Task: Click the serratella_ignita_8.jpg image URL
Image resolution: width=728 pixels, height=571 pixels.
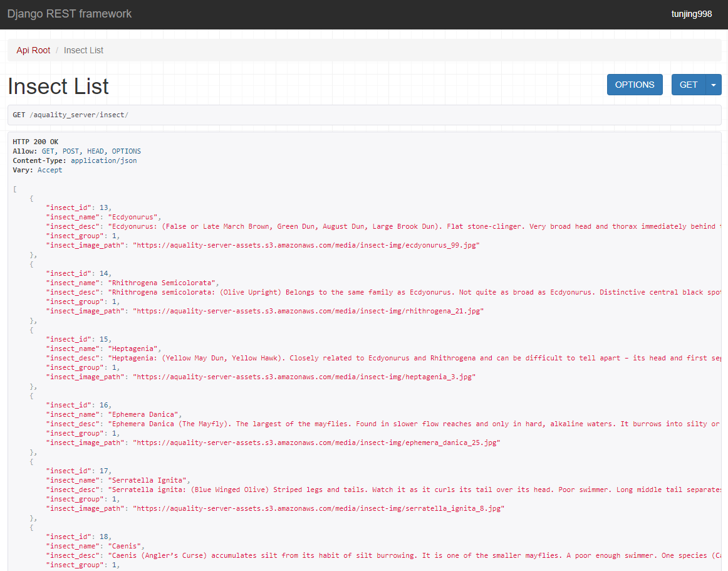Action: click(318, 508)
